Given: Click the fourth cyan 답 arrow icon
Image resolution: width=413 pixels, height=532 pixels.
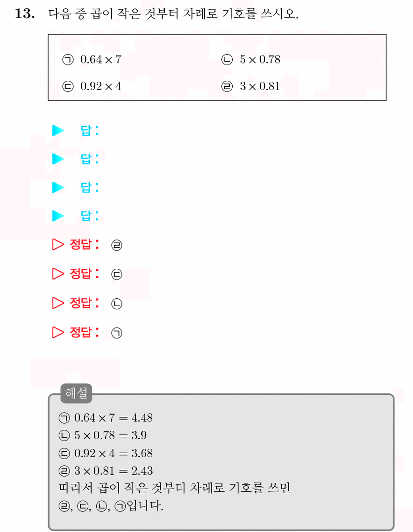Looking at the screenshot, I should click(x=58, y=216).
